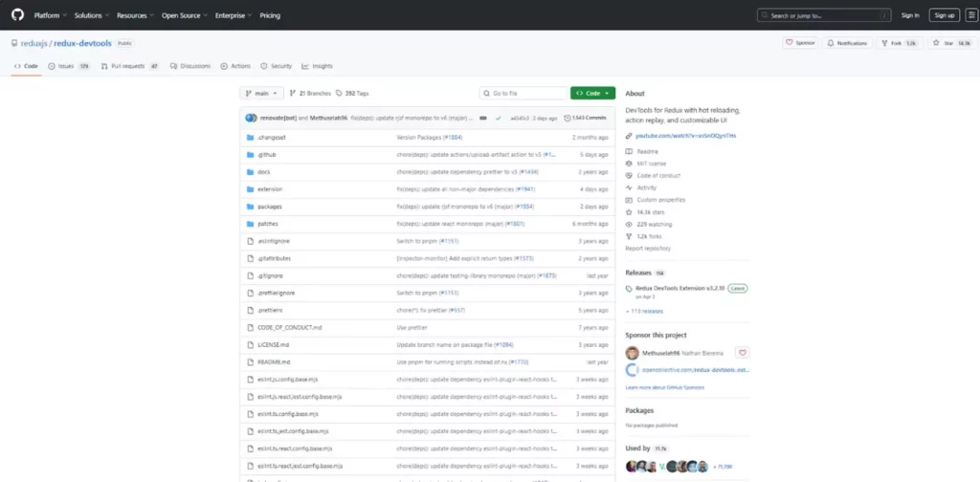Click the star icon beside 14.3k stars
Screen dimensions: 980x482
(x=630, y=212)
